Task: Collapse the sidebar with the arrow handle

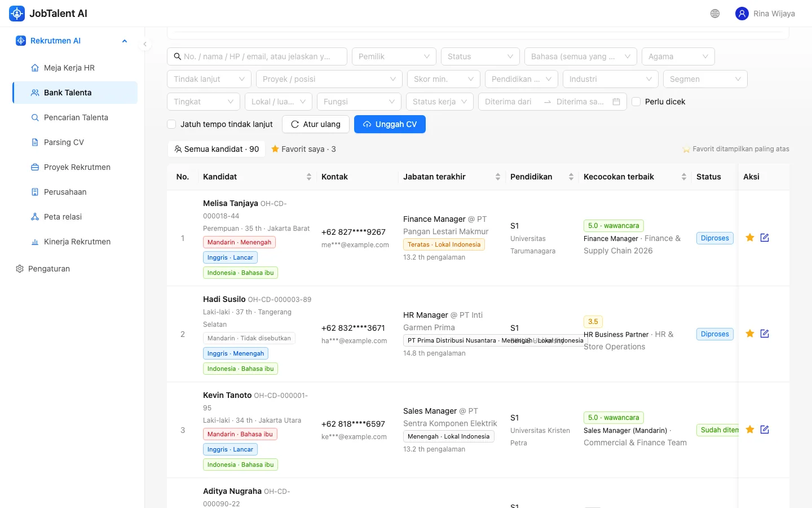Action: [145, 44]
